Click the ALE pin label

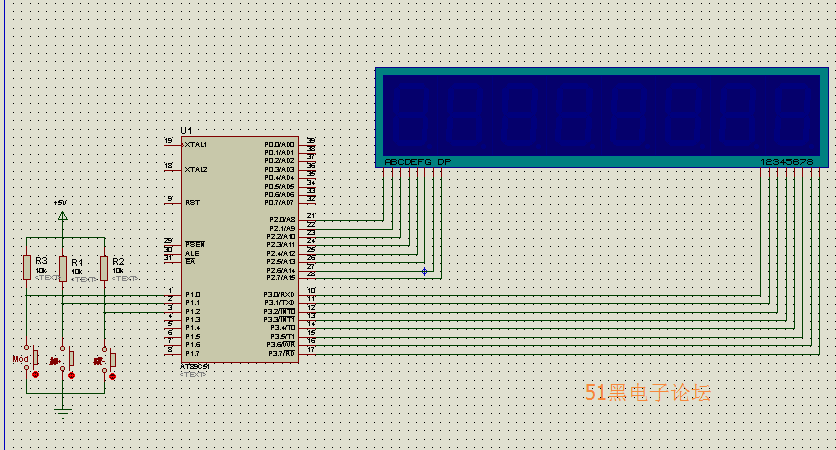tap(192, 253)
